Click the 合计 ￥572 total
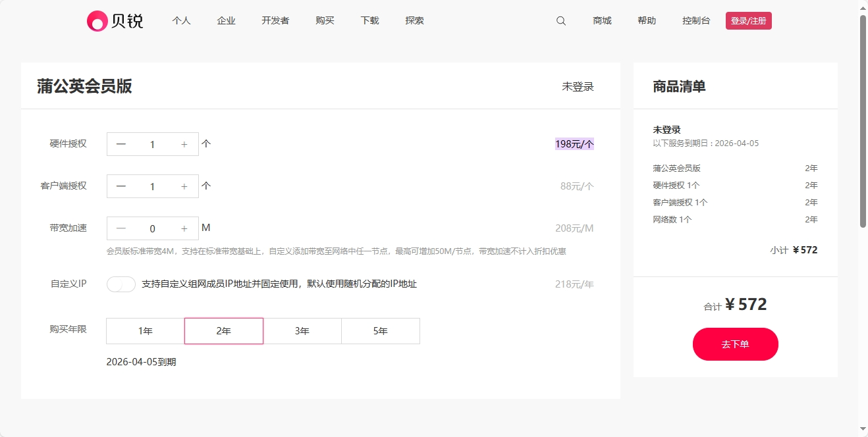Viewport: 868px width, 437px height. (x=735, y=305)
